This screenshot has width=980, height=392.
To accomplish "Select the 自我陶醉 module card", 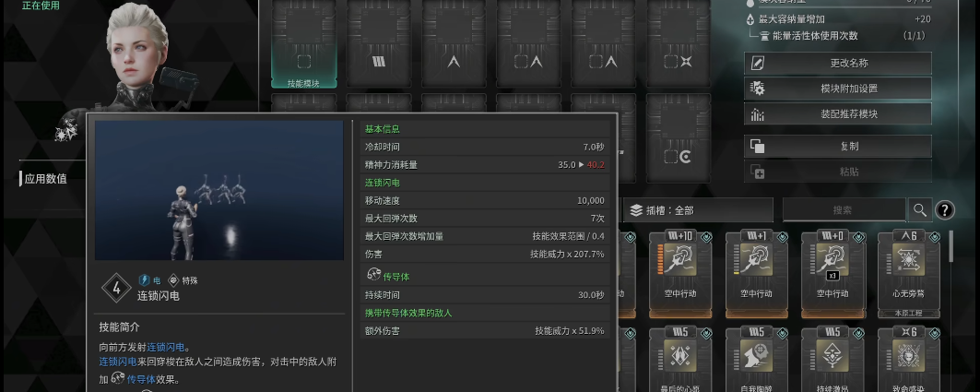I will click(x=757, y=360).
